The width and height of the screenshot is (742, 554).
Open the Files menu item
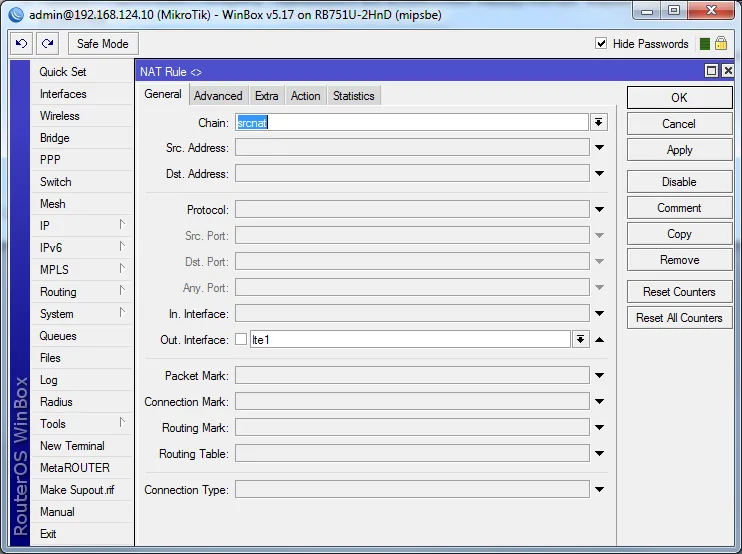click(x=81, y=358)
